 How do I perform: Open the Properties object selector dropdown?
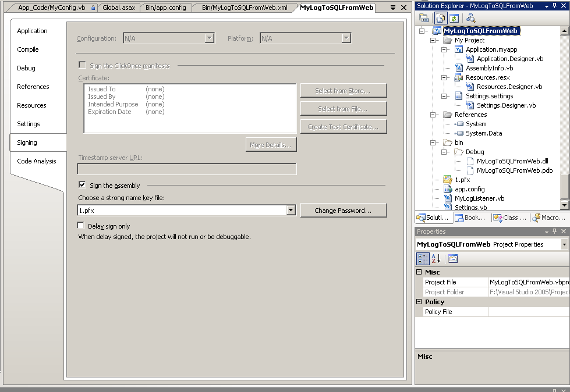(564, 244)
